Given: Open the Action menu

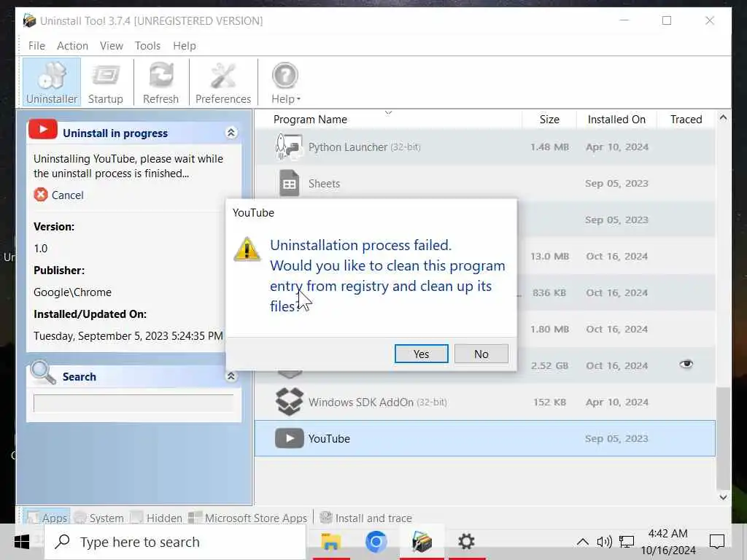Looking at the screenshot, I should click(x=72, y=46).
